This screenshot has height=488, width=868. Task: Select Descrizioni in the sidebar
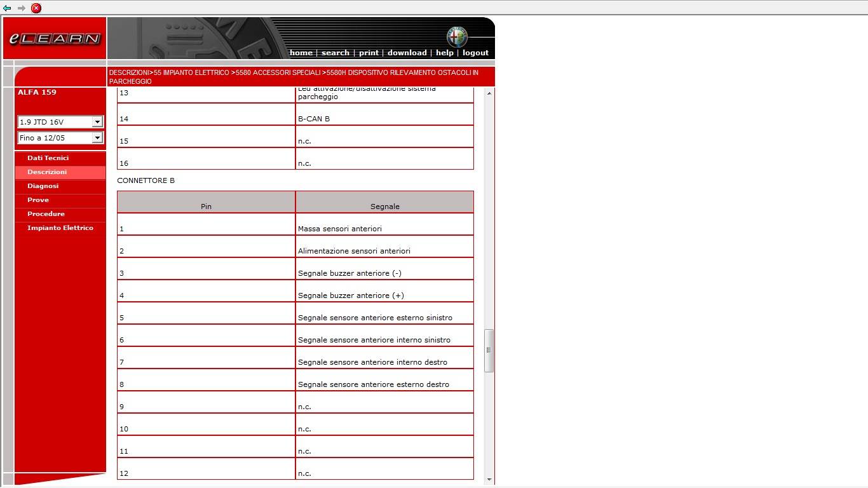(x=47, y=172)
